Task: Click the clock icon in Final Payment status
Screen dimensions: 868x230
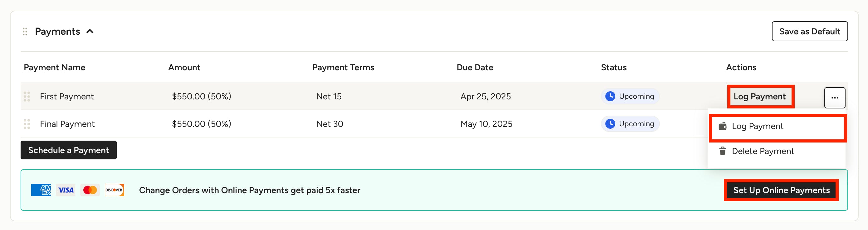Action: pos(610,124)
